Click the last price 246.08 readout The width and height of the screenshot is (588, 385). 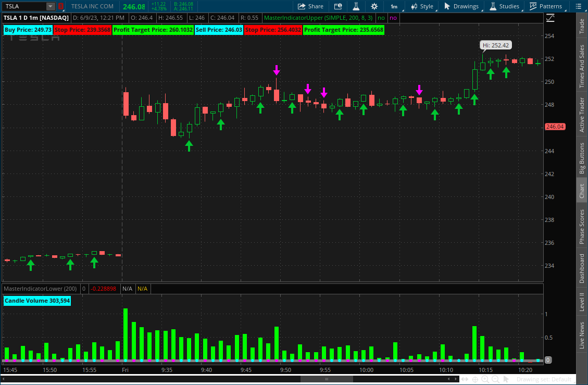coord(134,7)
